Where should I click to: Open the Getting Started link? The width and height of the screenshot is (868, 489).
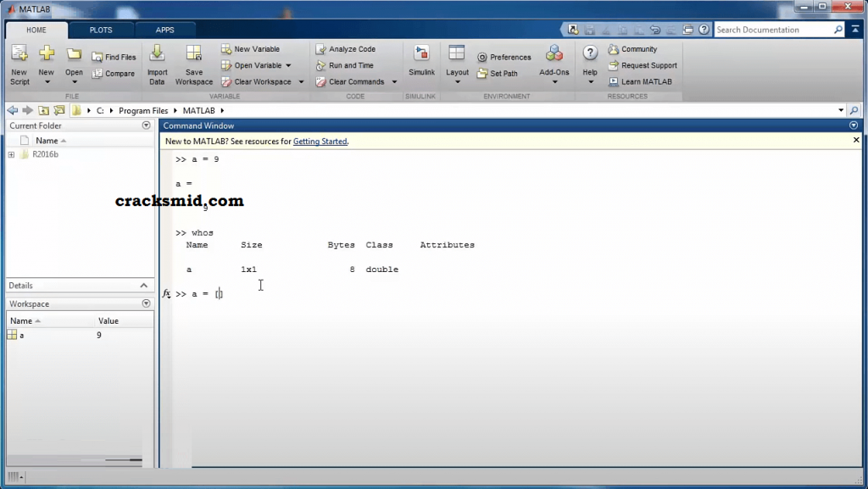[320, 142]
